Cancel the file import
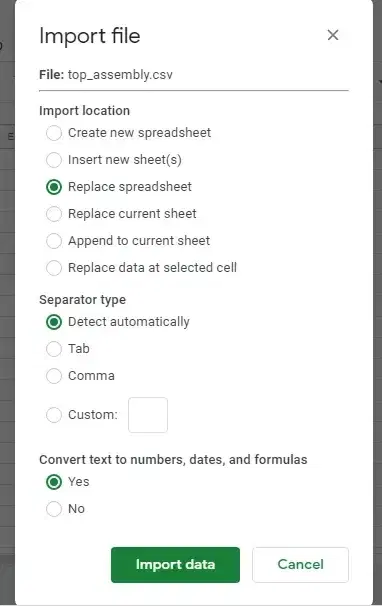Screen dimensions: 382x606 coord(300,565)
